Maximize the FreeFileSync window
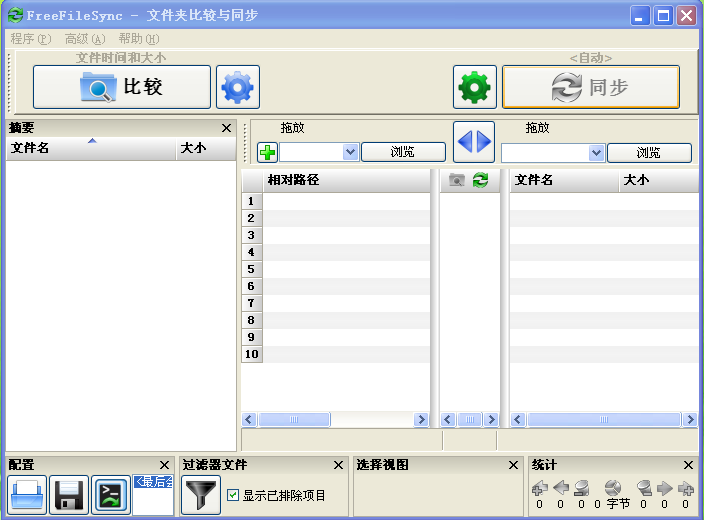704x520 pixels. tap(663, 16)
